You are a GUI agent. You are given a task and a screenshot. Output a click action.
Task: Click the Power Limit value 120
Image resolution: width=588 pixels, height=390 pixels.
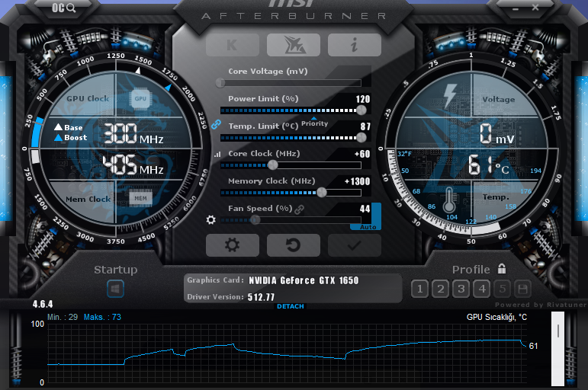(x=362, y=99)
